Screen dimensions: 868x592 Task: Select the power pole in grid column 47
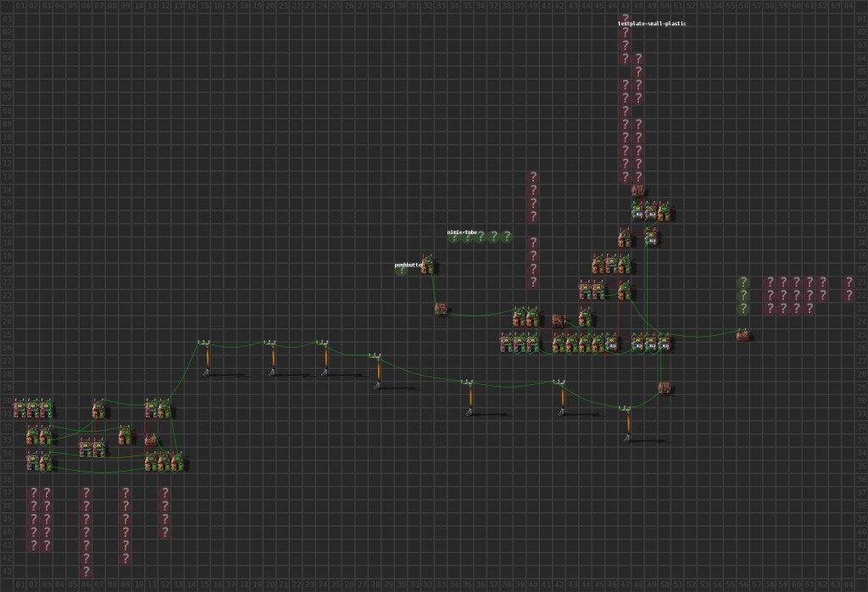point(627,424)
